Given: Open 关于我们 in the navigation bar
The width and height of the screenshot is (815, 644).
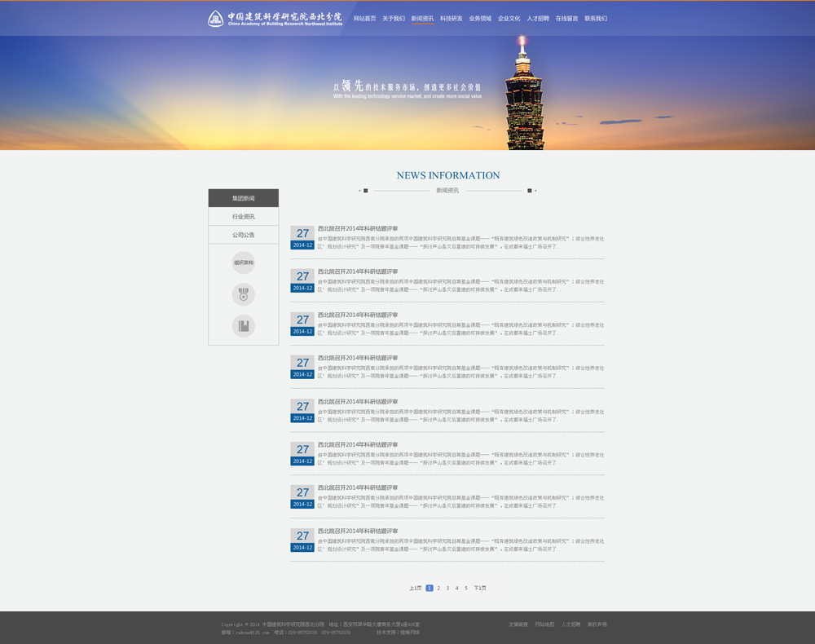Looking at the screenshot, I should point(394,19).
